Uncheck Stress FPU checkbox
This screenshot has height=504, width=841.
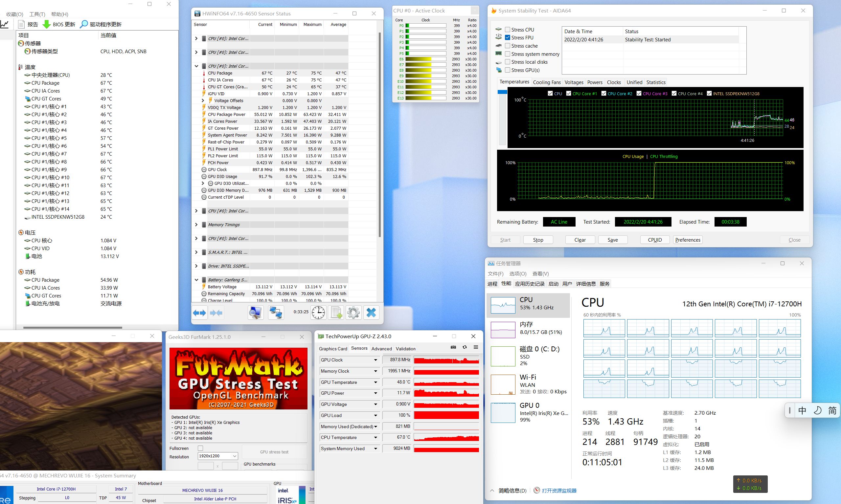[507, 37]
